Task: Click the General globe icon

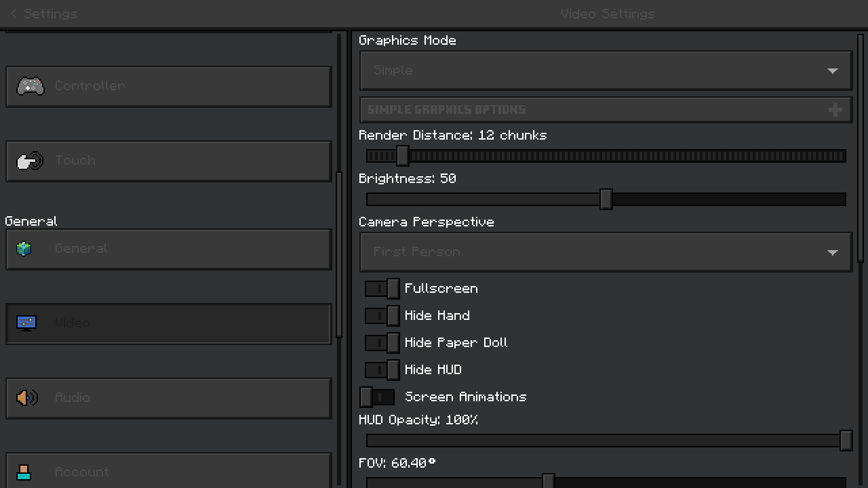Action: (x=24, y=249)
